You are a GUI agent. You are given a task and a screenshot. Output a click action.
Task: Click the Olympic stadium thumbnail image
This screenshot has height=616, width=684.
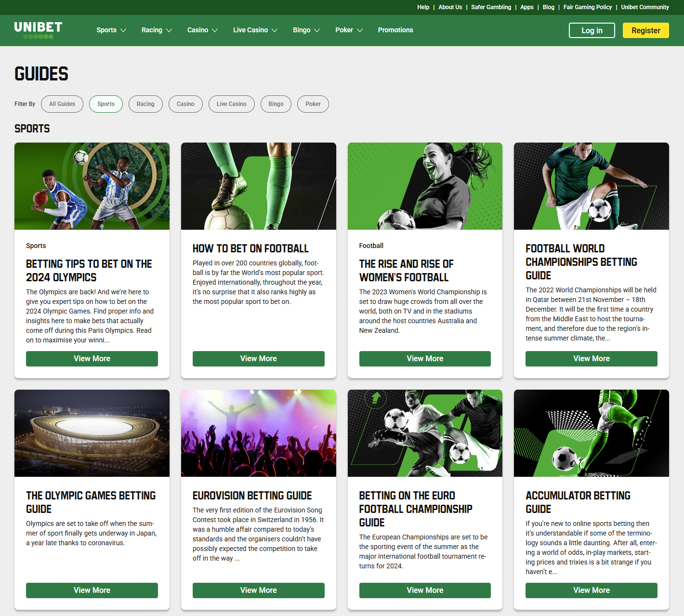(x=92, y=433)
